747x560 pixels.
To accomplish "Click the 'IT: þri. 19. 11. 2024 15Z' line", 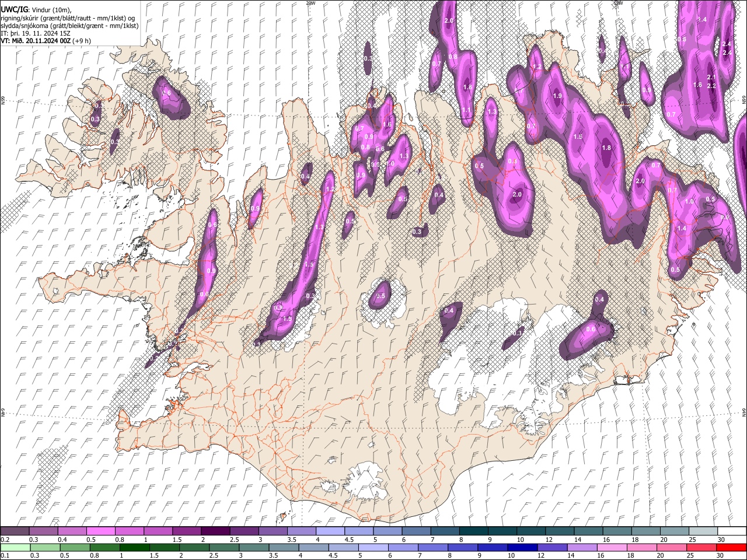I will 36,33.
